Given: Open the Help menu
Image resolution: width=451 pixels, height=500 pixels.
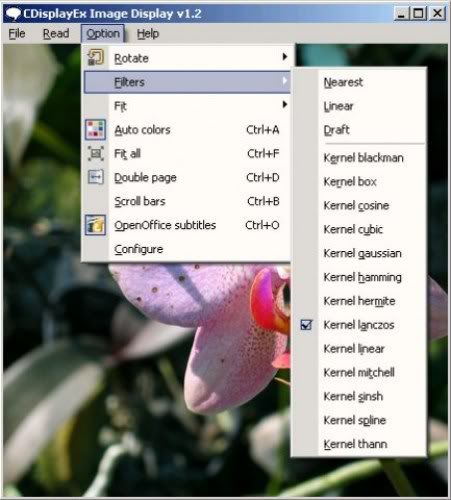Looking at the screenshot, I should point(148,34).
